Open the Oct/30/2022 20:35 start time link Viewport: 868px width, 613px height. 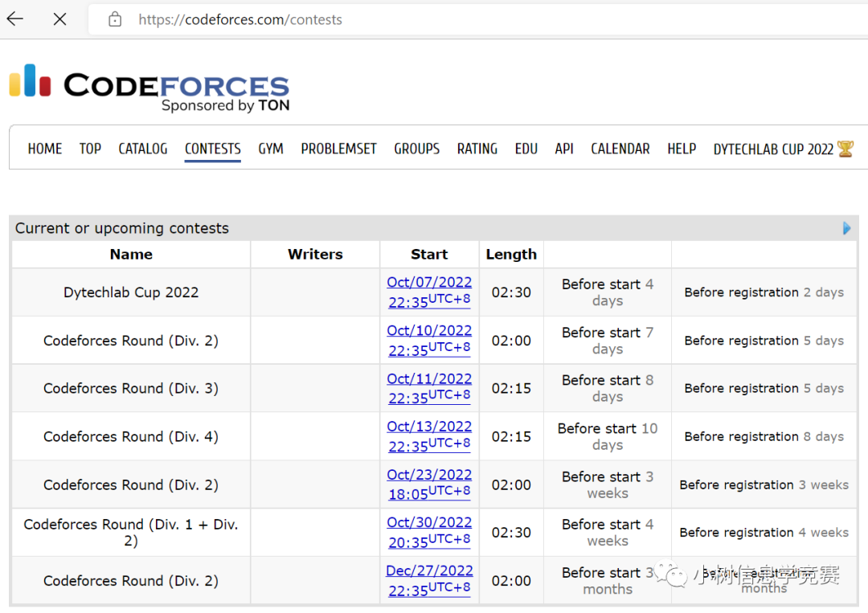pyautogui.click(x=429, y=532)
